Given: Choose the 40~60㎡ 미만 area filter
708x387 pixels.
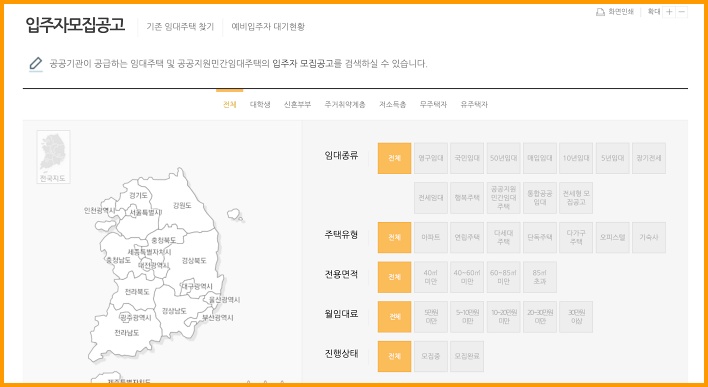Looking at the screenshot, I should 467,277.
